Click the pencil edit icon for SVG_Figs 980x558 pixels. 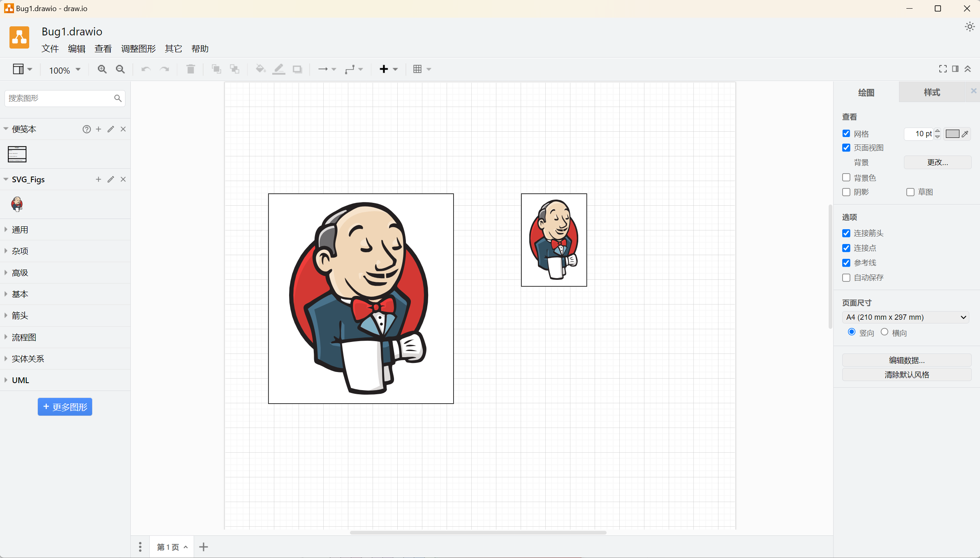111,179
